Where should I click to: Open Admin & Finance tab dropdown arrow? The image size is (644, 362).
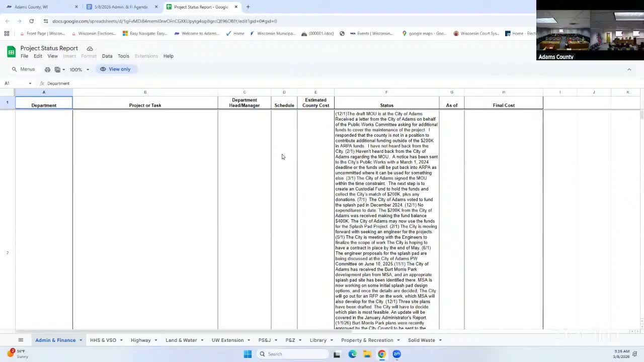80,340
